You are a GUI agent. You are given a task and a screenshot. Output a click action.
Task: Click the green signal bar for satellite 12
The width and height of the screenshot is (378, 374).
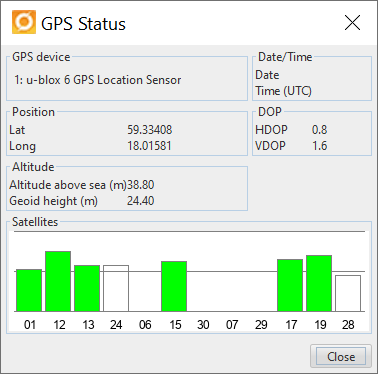[58, 281]
